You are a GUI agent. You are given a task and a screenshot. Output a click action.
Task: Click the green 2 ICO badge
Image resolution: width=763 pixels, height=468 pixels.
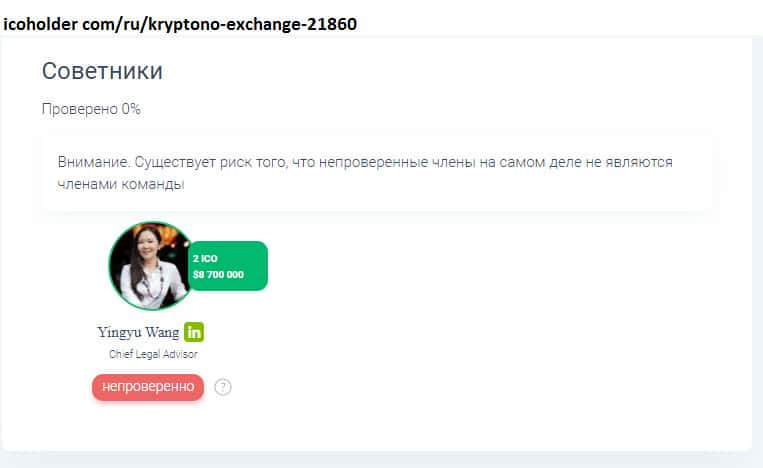click(x=228, y=266)
